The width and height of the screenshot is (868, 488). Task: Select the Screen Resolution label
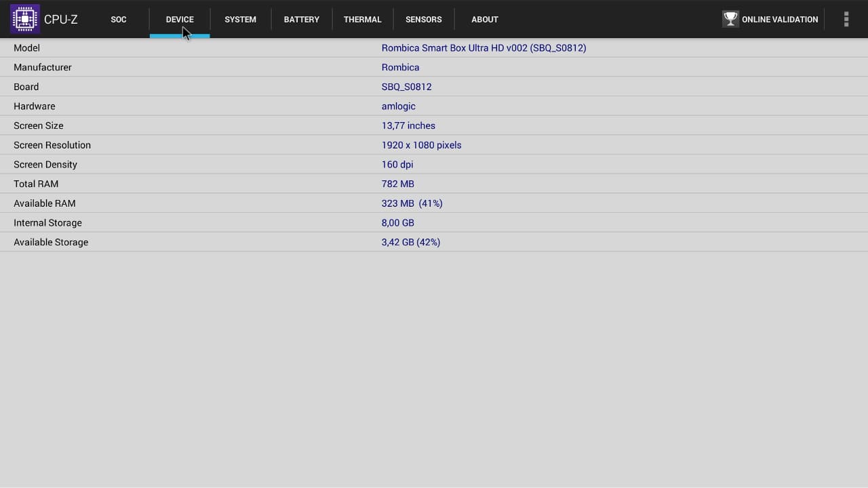52,145
